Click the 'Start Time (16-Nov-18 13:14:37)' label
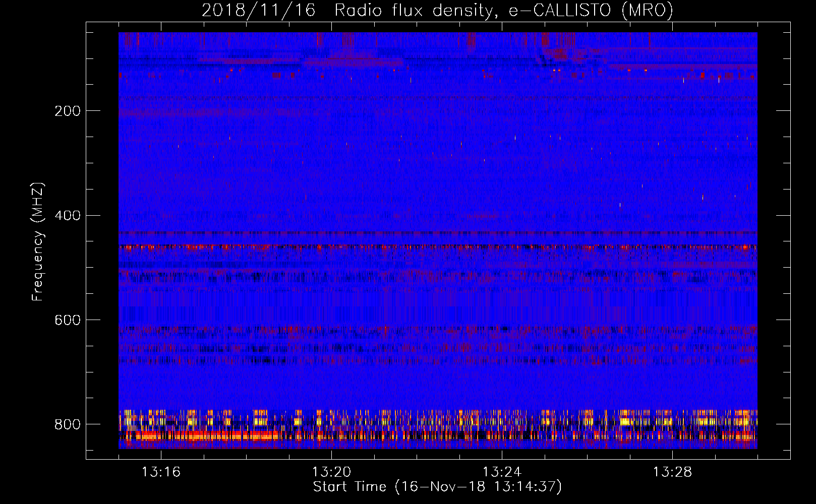816x504 pixels. click(437, 487)
